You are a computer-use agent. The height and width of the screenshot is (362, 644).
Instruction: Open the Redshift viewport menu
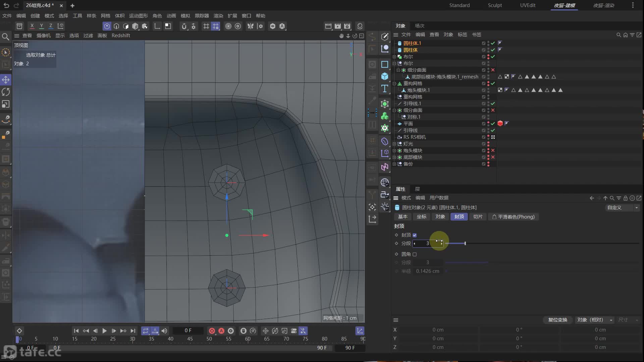pos(121,36)
